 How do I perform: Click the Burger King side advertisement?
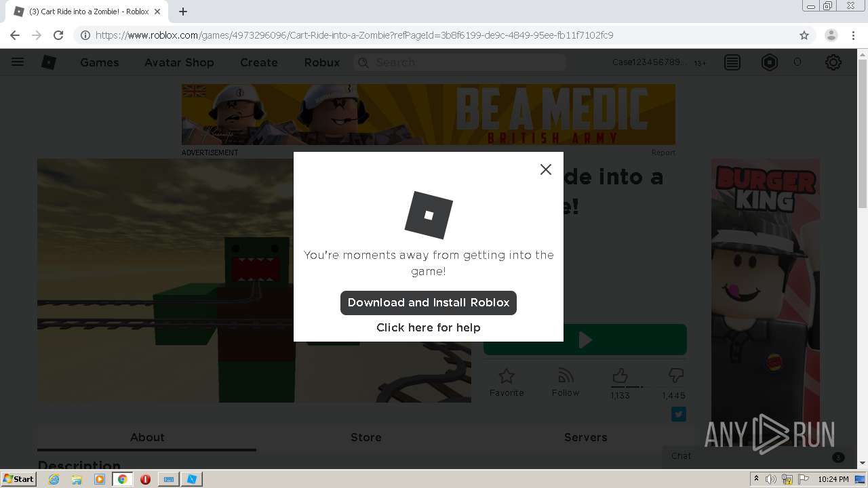tap(765, 302)
